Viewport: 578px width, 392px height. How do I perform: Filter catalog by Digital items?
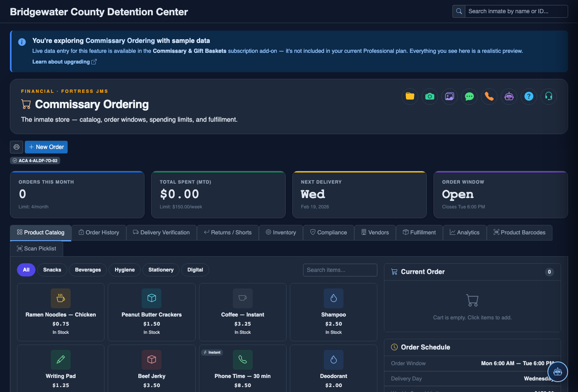(195, 270)
